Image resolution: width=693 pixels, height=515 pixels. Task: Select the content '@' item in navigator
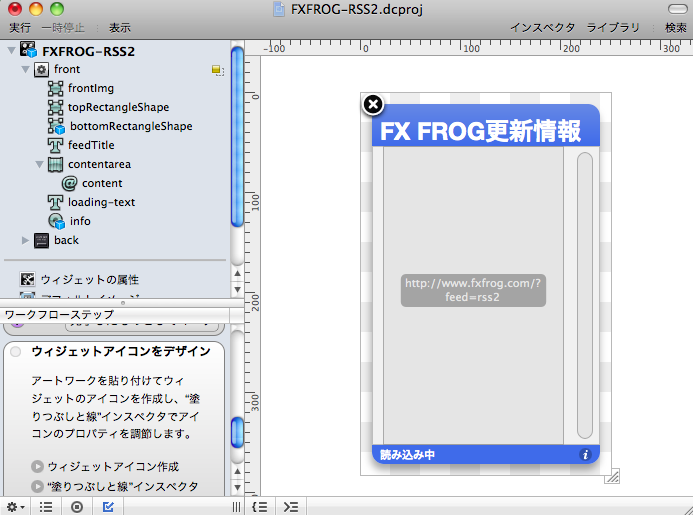69,183
